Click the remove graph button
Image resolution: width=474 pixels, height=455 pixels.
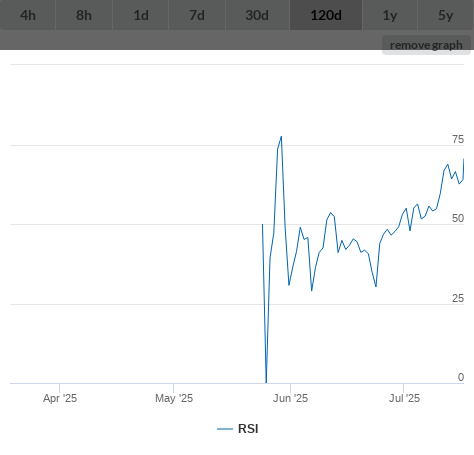tap(426, 45)
